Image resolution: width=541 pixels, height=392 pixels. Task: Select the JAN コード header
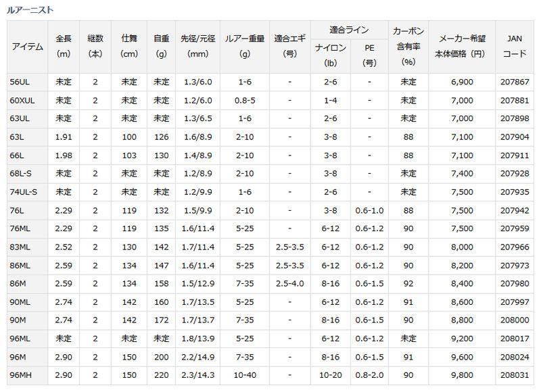coord(515,47)
